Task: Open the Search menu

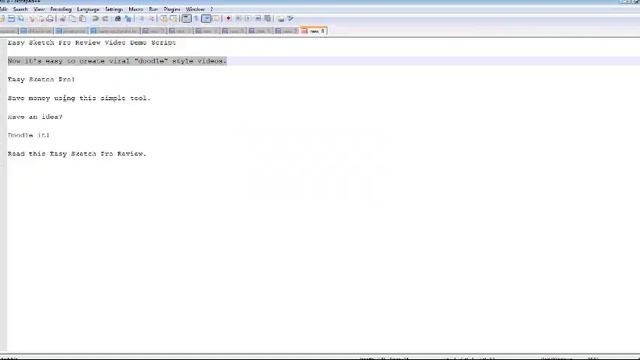Action: tap(20, 9)
